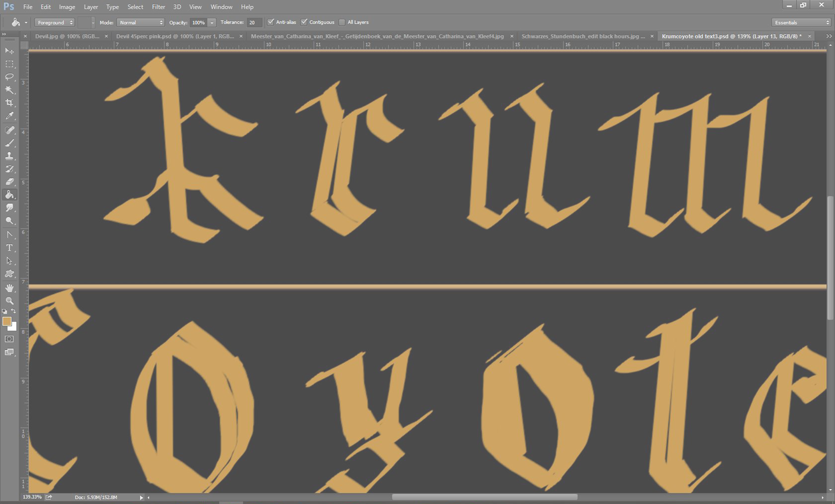Open the Image menu
The width and height of the screenshot is (835, 504).
tap(67, 7)
